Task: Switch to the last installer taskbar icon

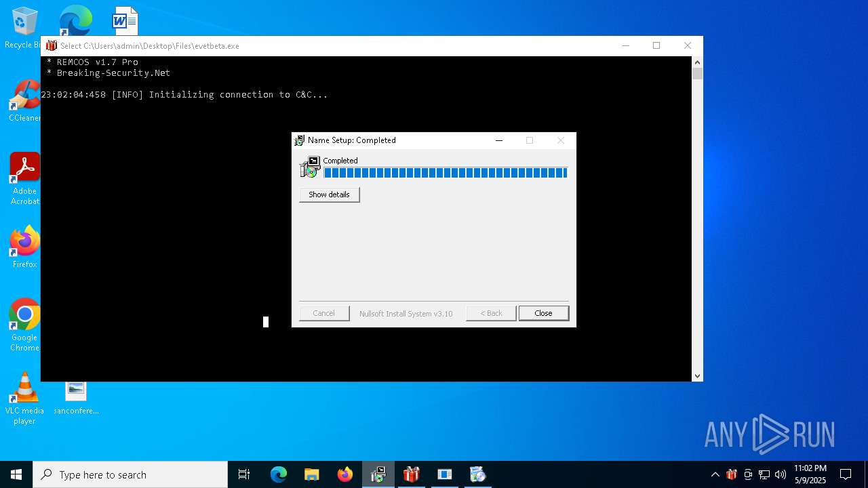Action: coord(478,474)
